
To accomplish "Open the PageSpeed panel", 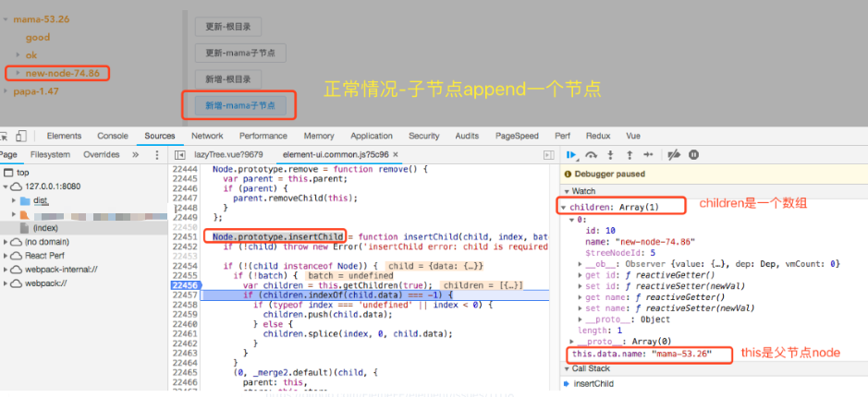I will (x=517, y=136).
